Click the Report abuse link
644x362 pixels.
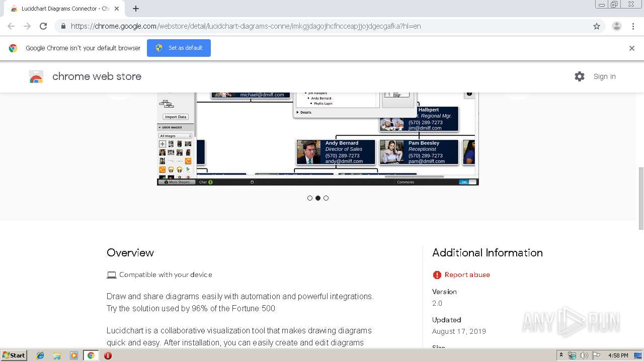(467, 275)
